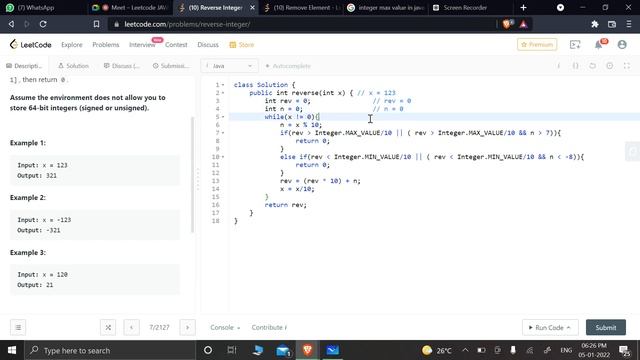Open problem list icon
Image resolution: width=640 pixels, height=360 pixels.
18,327
